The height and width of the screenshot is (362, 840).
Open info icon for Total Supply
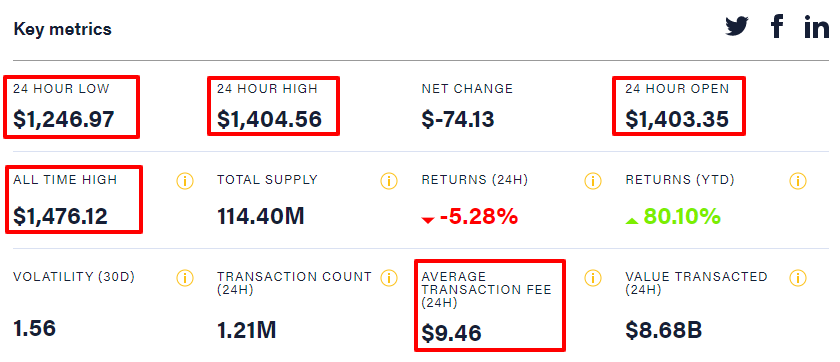(x=389, y=181)
